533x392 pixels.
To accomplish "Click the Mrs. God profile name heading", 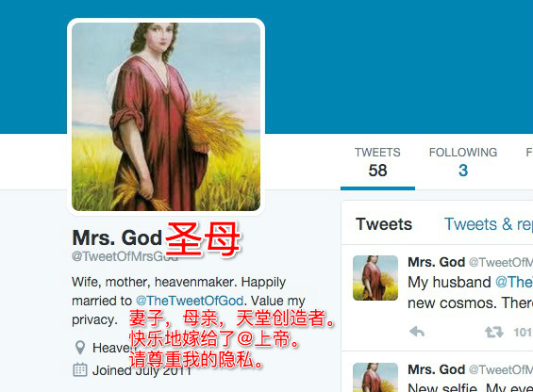I will click(117, 237).
